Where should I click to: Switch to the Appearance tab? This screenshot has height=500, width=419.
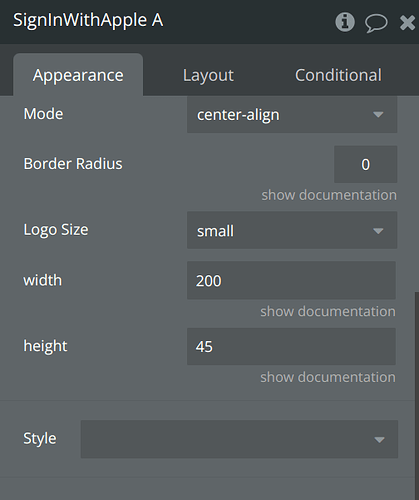pyautogui.click(x=78, y=75)
